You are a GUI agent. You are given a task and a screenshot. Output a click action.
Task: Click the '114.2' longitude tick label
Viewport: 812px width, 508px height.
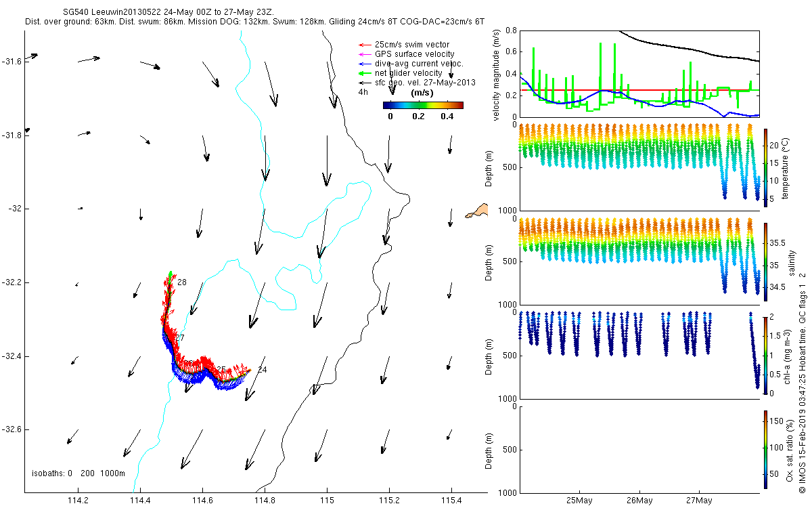[78, 501]
